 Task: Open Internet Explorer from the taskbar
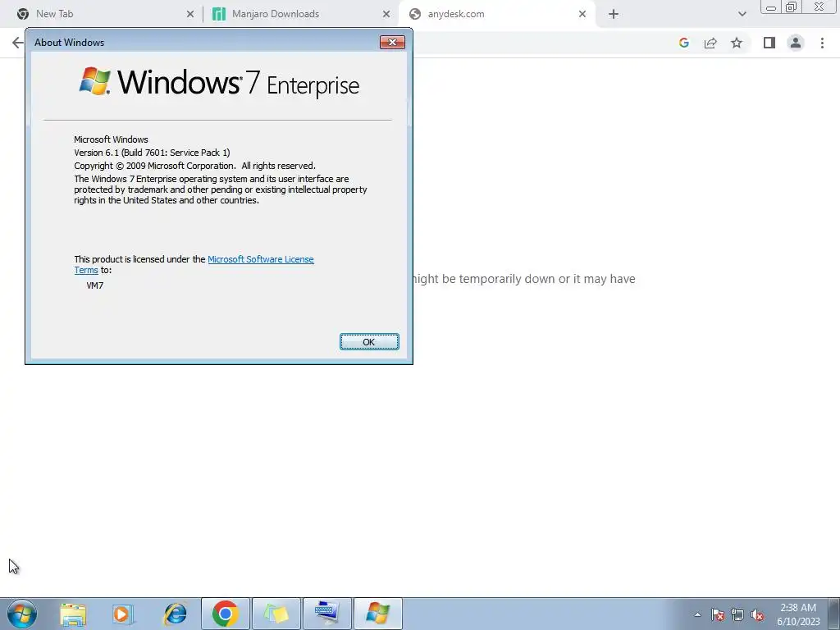click(x=175, y=614)
